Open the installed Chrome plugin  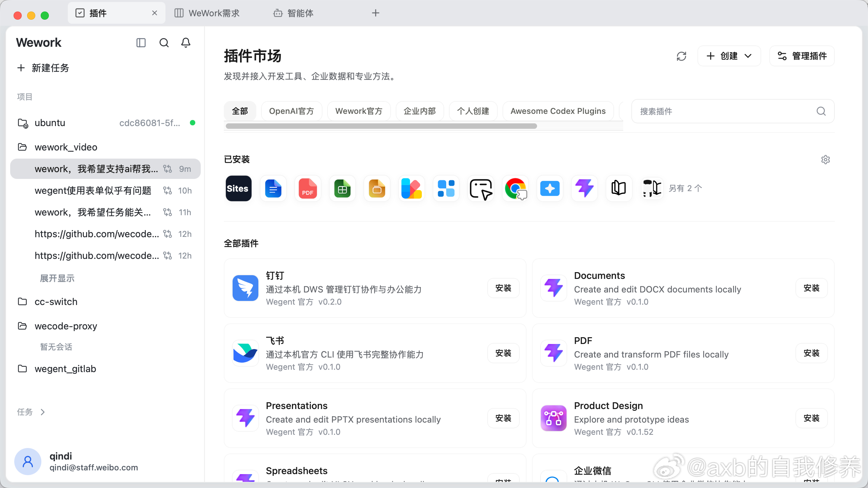coord(515,188)
